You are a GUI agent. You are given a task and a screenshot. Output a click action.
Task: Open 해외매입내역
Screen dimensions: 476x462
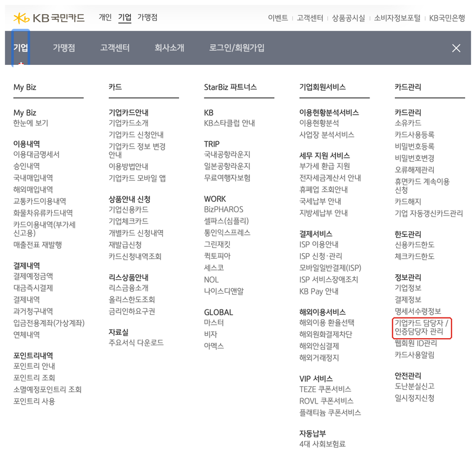[x=33, y=189]
